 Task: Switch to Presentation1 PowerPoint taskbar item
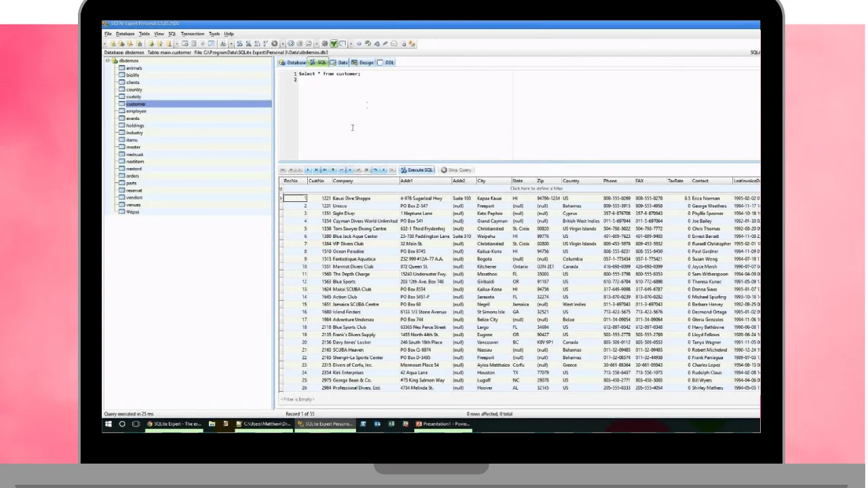443,424
